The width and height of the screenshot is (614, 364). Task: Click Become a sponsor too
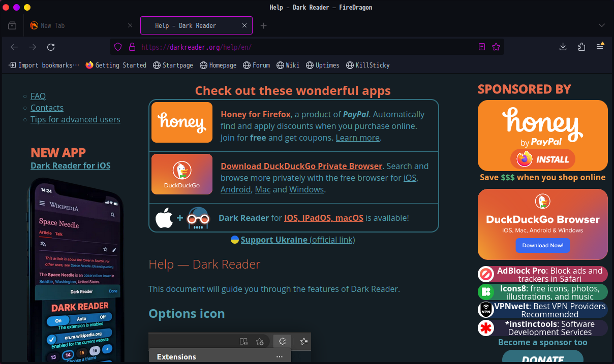tap(543, 342)
